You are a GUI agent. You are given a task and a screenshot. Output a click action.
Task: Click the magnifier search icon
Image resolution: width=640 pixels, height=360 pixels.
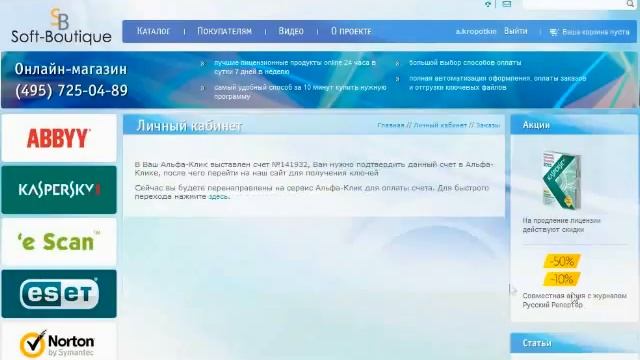coord(631,4)
